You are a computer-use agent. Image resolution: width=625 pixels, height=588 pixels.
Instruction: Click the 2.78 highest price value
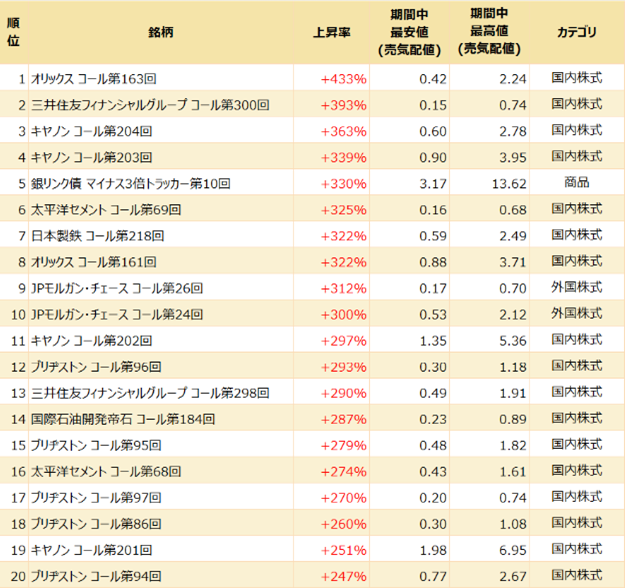513,131
